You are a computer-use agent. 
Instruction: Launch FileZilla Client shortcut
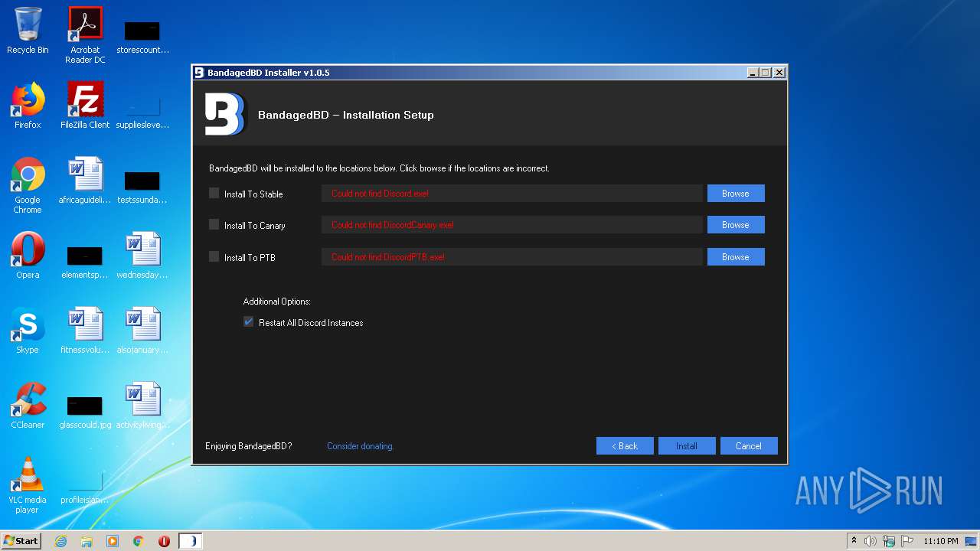pos(85,106)
